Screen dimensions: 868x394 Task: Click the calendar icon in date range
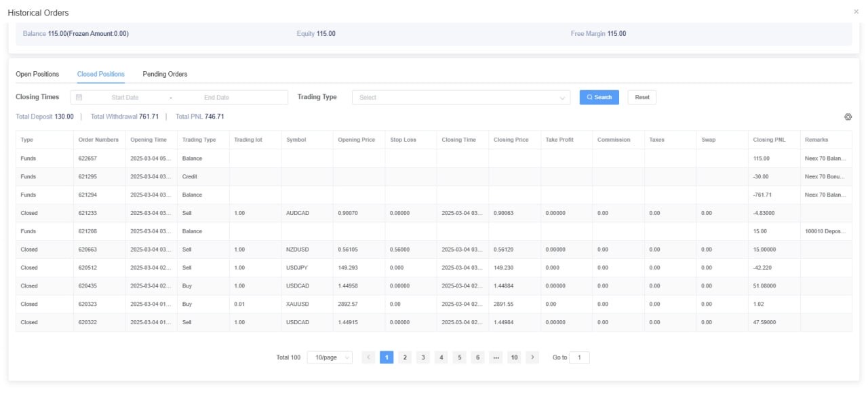coord(79,97)
